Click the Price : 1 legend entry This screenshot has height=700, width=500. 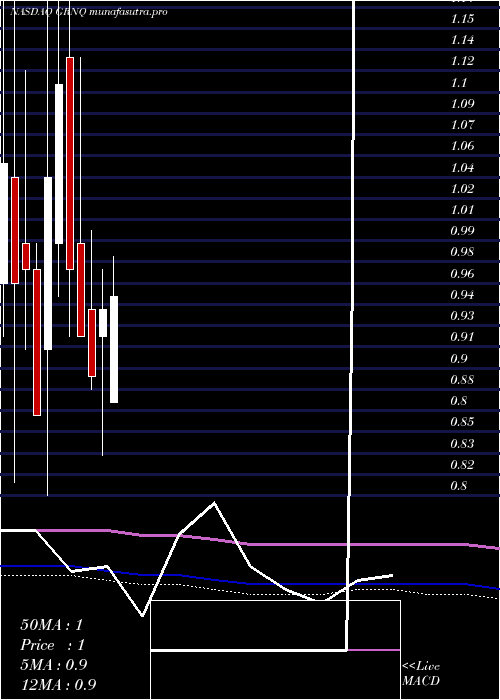click(x=53, y=645)
